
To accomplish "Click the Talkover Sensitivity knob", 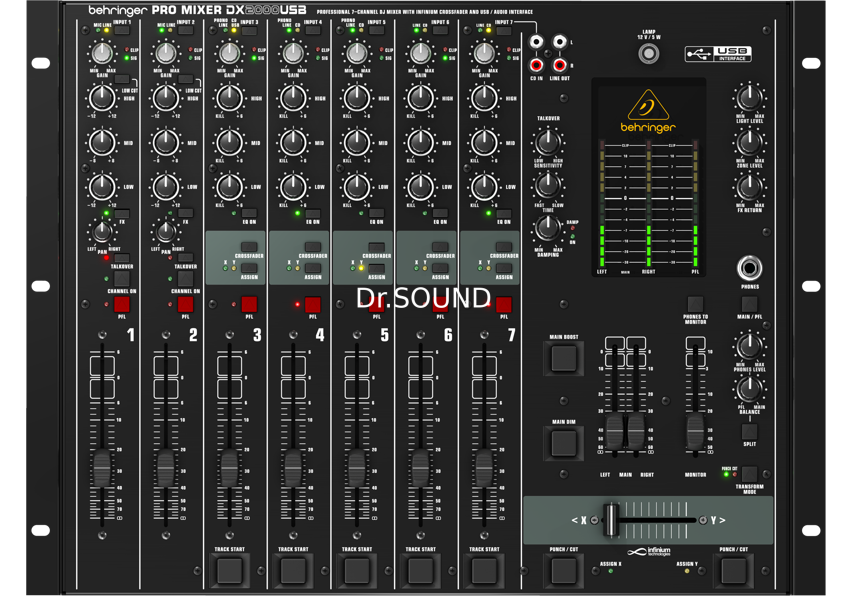I will (548, 143).
